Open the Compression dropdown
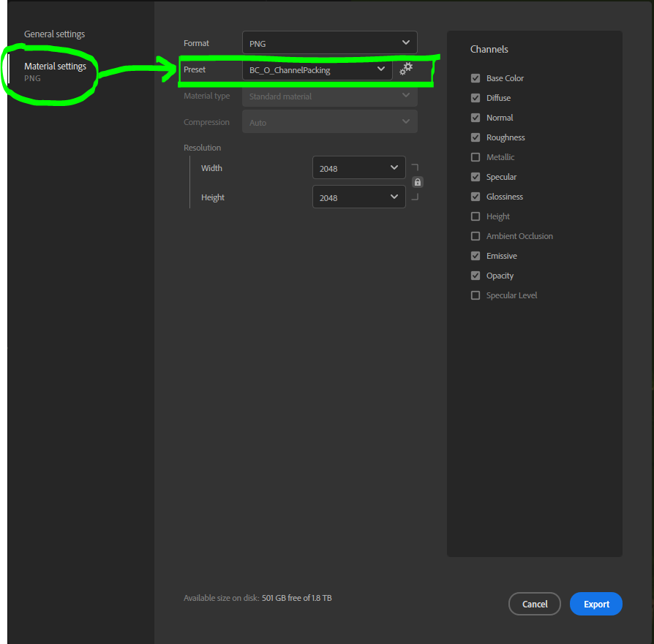Image resolution: width=654 pixels, height=644 pixels. tap(329, 121)
